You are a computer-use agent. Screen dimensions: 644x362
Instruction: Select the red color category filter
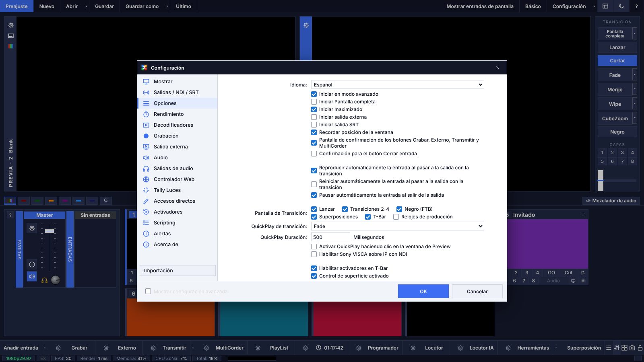tap(24, 200)
